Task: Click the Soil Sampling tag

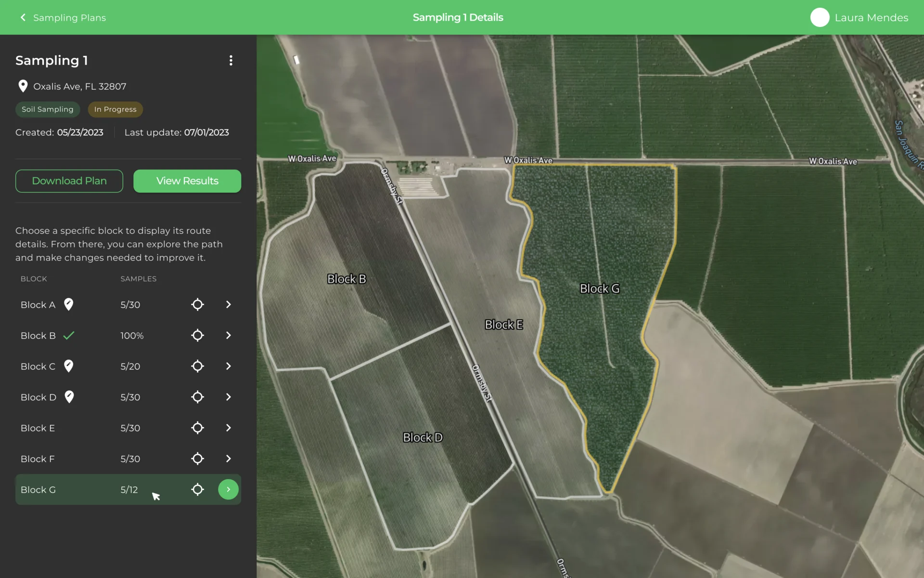Action: click(48, 109)
